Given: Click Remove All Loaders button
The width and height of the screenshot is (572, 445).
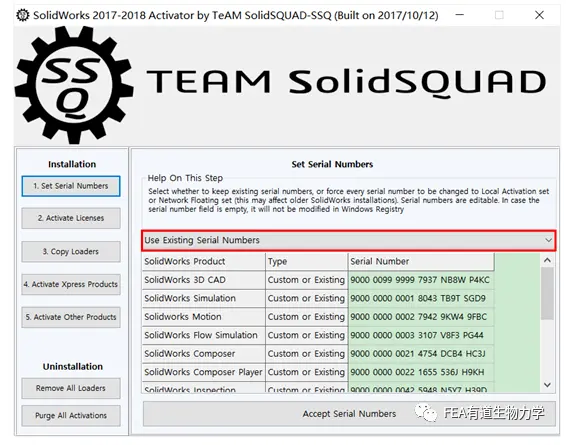Looking at the screenshot, I should tap(71, 388).
